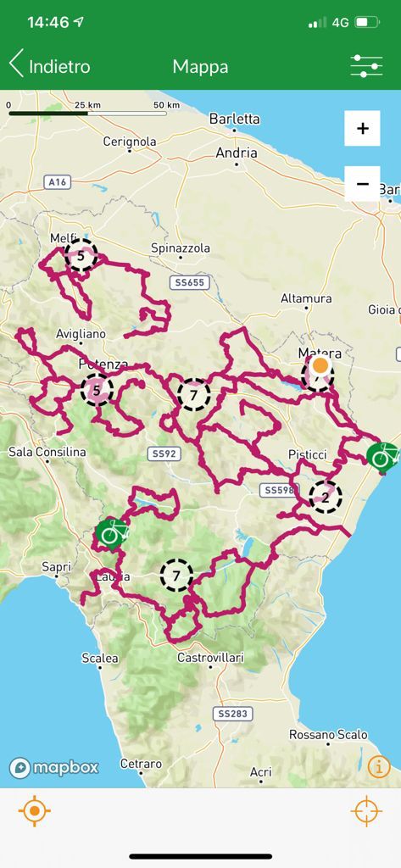Tap the orange location dot at Matera
Screen dimensions: 401x868
[320, 365]
